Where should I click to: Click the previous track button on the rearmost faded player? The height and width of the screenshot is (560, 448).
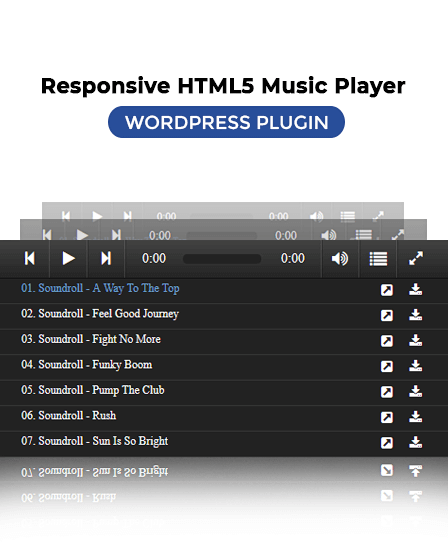(66, 216)
